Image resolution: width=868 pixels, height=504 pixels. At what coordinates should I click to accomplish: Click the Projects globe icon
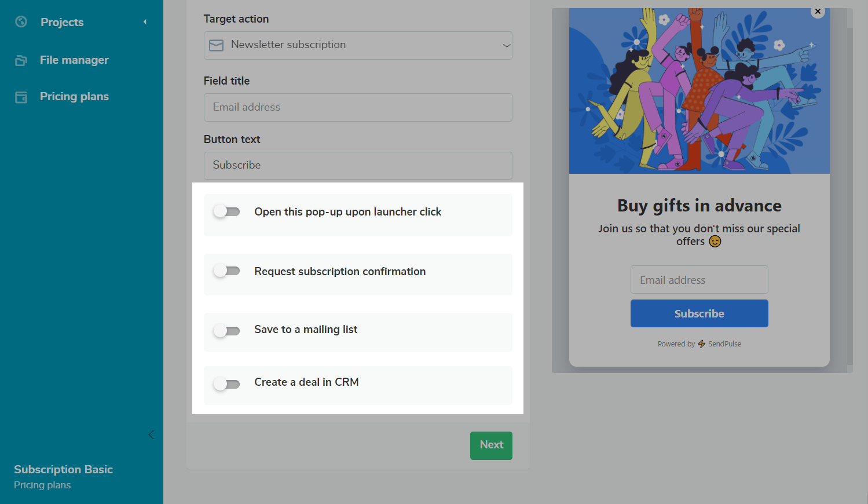[x=21, y=22]
